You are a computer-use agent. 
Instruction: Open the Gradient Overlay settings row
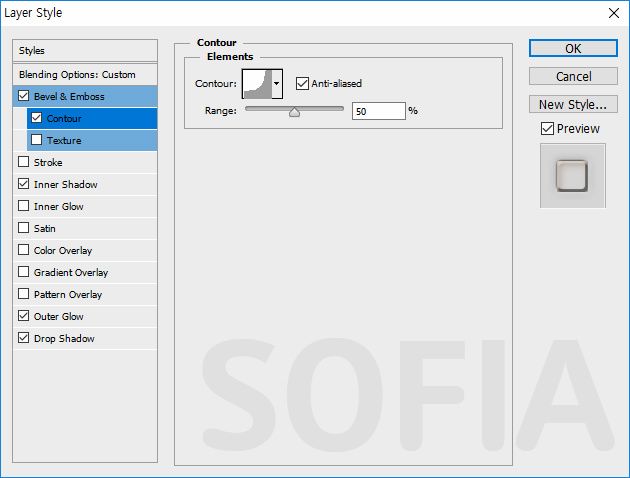point(85,273)
